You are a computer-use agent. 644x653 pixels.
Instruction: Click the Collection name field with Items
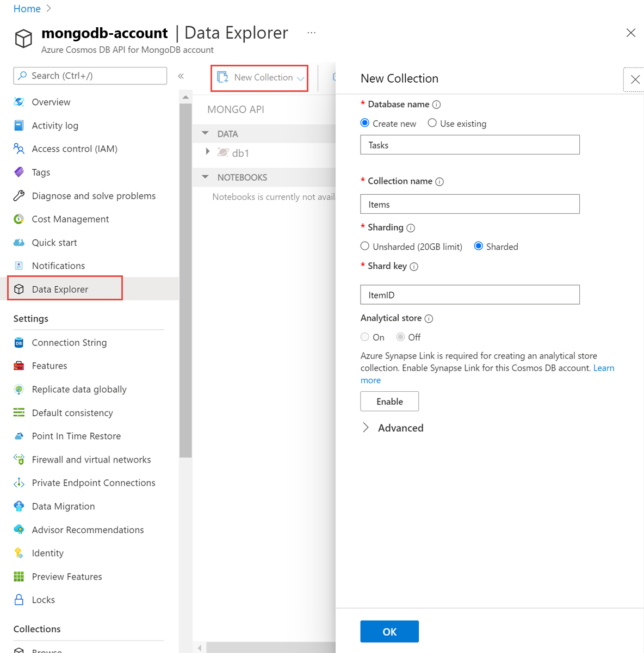click(470, 204)
